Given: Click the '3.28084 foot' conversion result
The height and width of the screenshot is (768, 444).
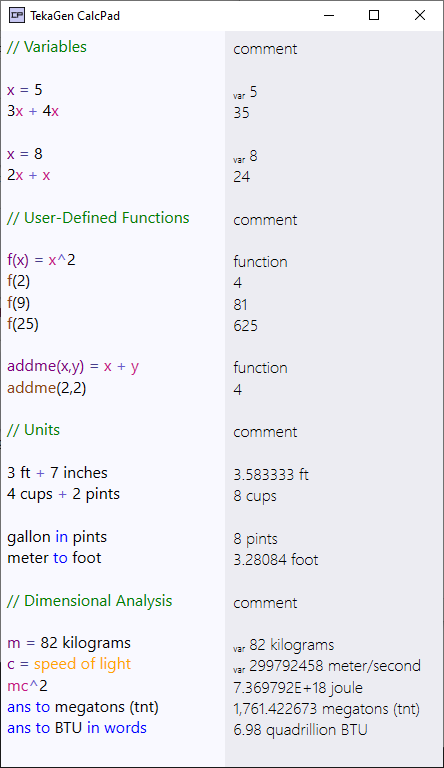Looking at the screenshot, I should click(275, 560).
